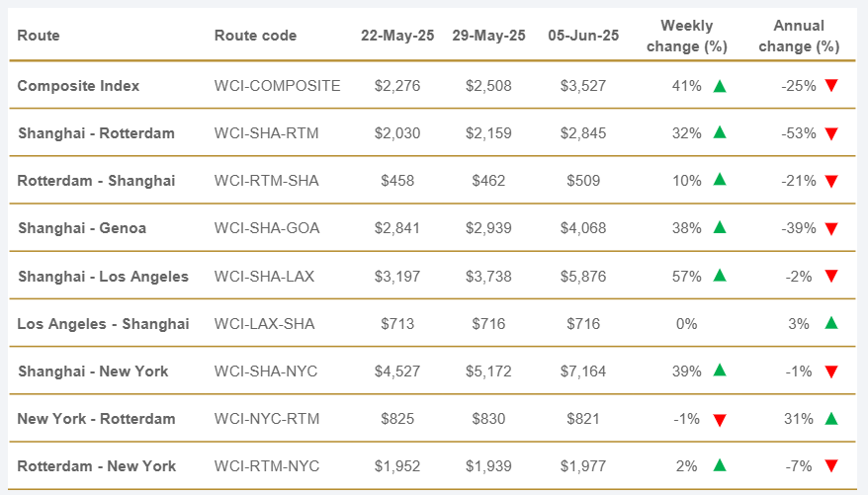The height and width of the screenshot is (495, 868).
Task: Click the Route column header
Action: (39, 36)
